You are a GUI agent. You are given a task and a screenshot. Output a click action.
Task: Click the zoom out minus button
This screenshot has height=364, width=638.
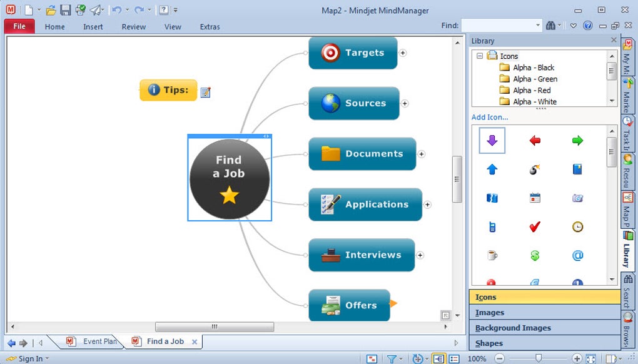499,359
